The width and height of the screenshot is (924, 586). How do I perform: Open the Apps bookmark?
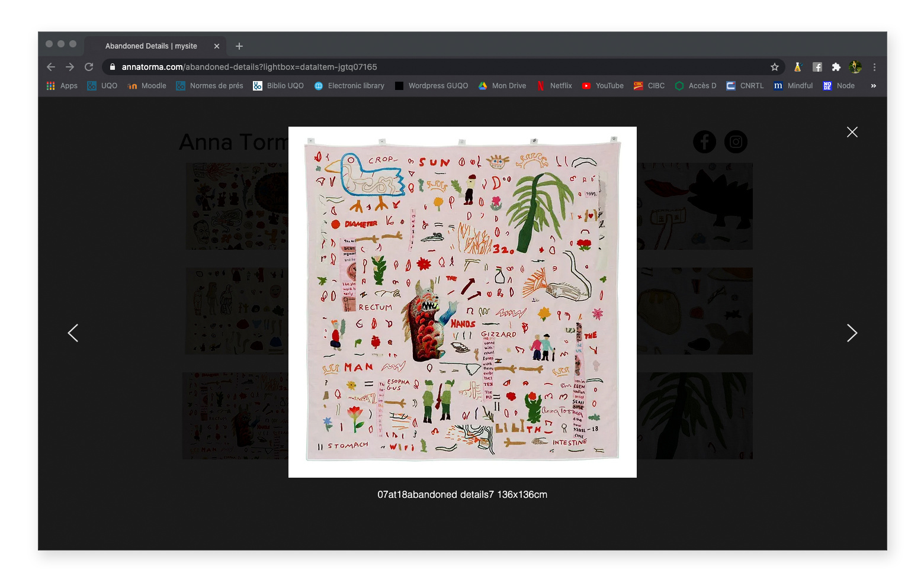62,86
